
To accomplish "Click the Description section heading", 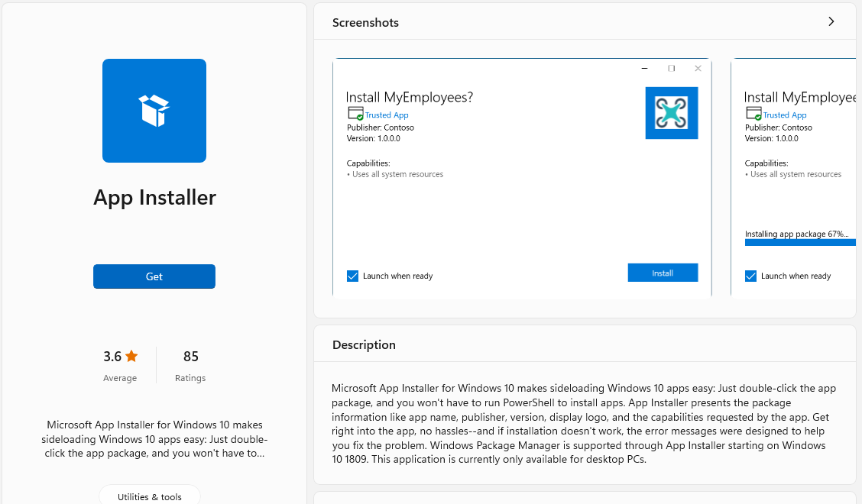I will [x=364, y=344].
